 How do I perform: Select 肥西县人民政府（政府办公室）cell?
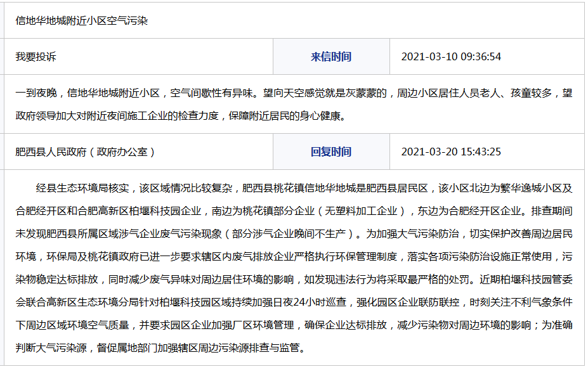point(138,152)
